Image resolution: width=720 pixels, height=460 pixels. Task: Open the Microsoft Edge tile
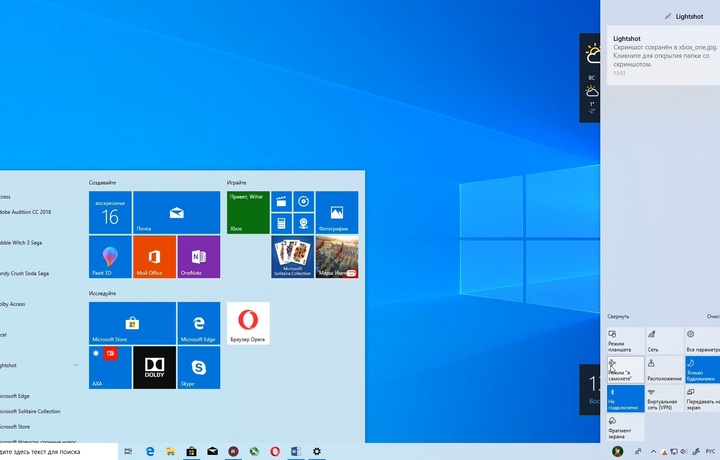199,323
